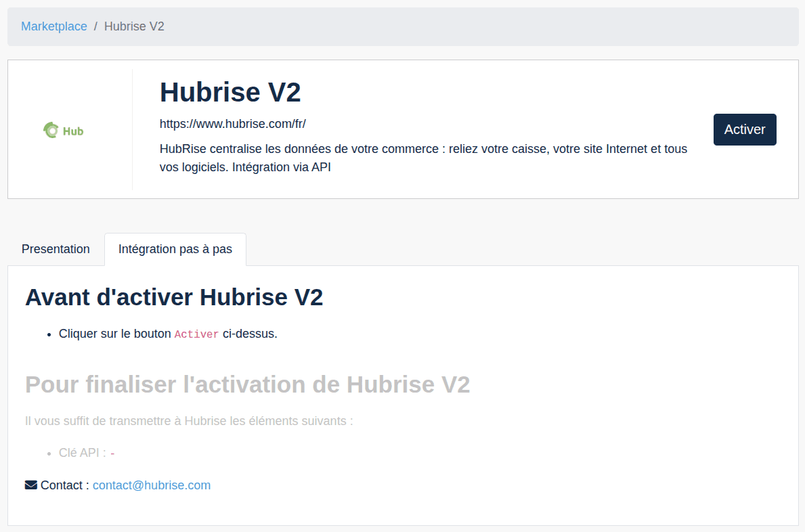Click the Il vous suffit de transmettre sentence
The height and width of the screenshot is (532, 805).
coord(189,421)
